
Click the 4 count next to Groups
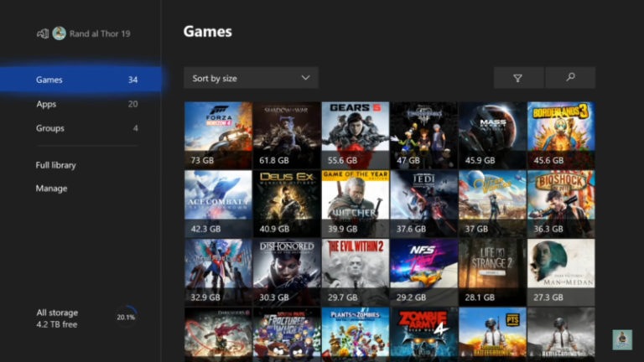coord(136,128)
